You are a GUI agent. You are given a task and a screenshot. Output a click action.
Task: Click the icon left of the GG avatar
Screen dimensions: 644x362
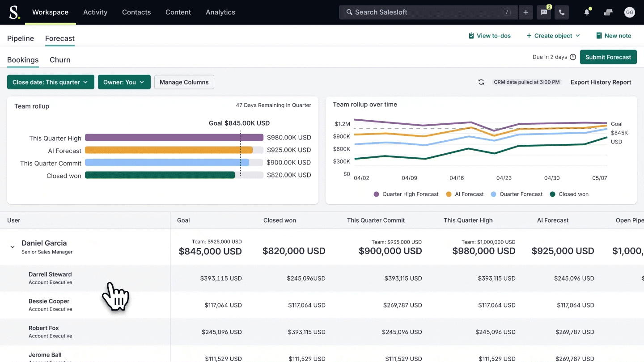[x=608, y=13]
